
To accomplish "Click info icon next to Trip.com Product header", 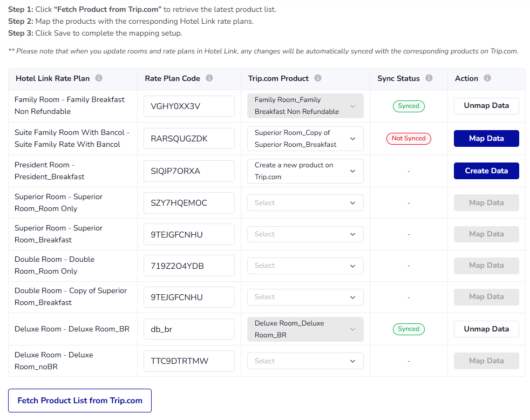I will (318, 78).
